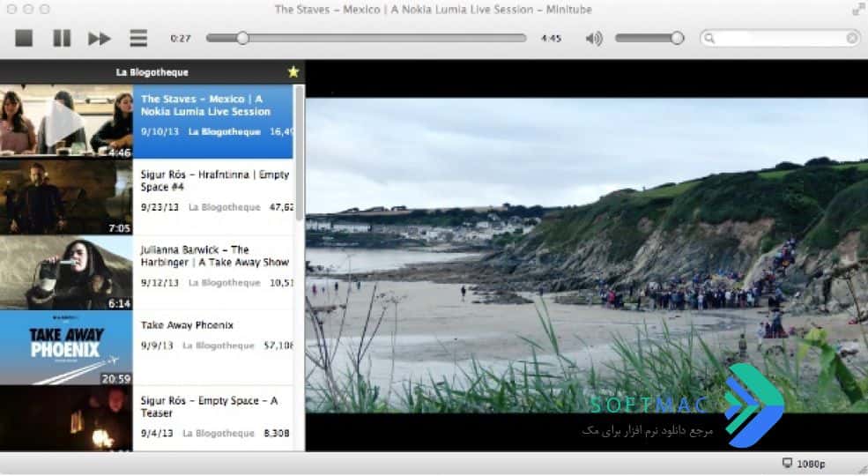Click the playlist vertical scrollbar
868x476 pixels.
[x=300, y=152]
